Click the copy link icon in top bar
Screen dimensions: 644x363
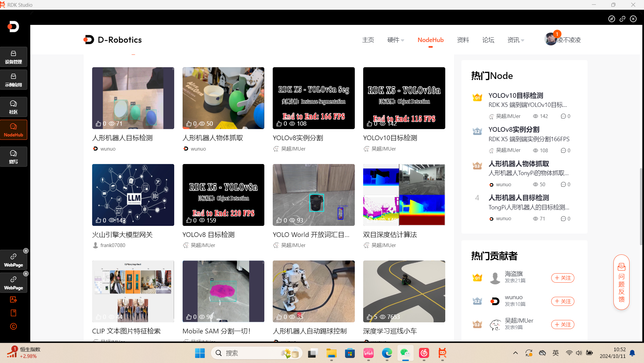(x=622, y=19)
